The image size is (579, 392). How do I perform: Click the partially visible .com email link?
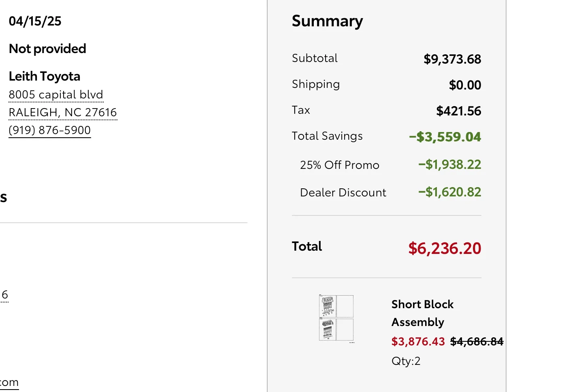[9, 382]
